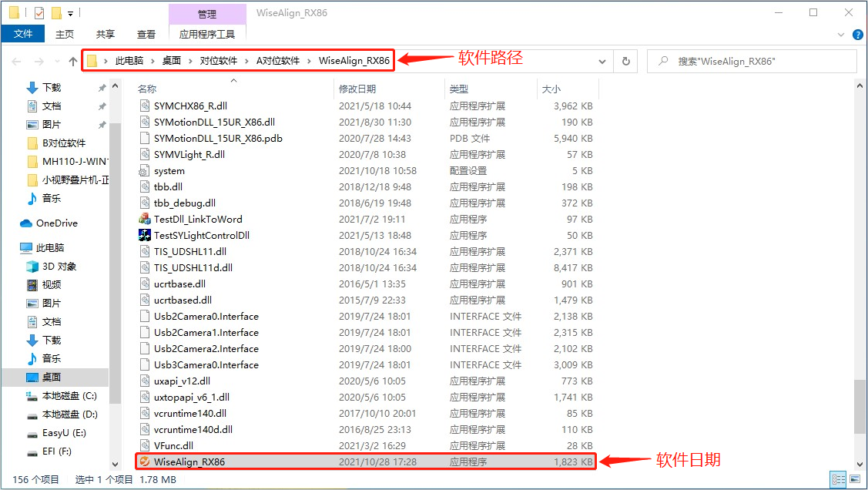Select 本地磁盘 (C:) in navigation pane

[69, 395]
